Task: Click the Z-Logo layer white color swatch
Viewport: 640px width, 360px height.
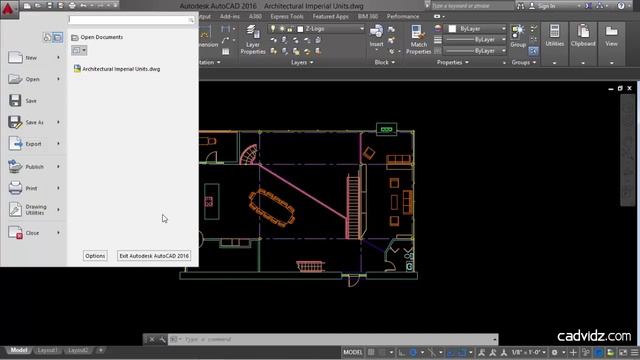Action: pyautogui.click(x=300, y=29)
